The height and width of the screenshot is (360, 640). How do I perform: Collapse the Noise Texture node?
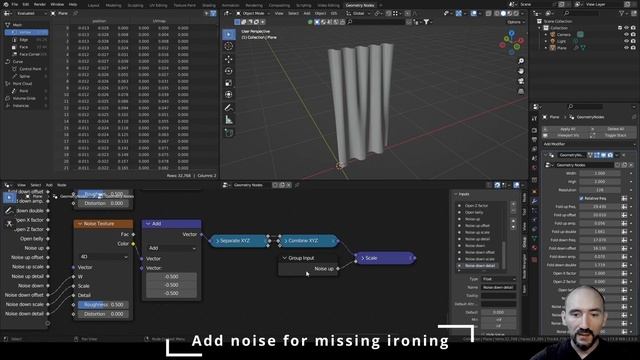[x=80, y=224]
